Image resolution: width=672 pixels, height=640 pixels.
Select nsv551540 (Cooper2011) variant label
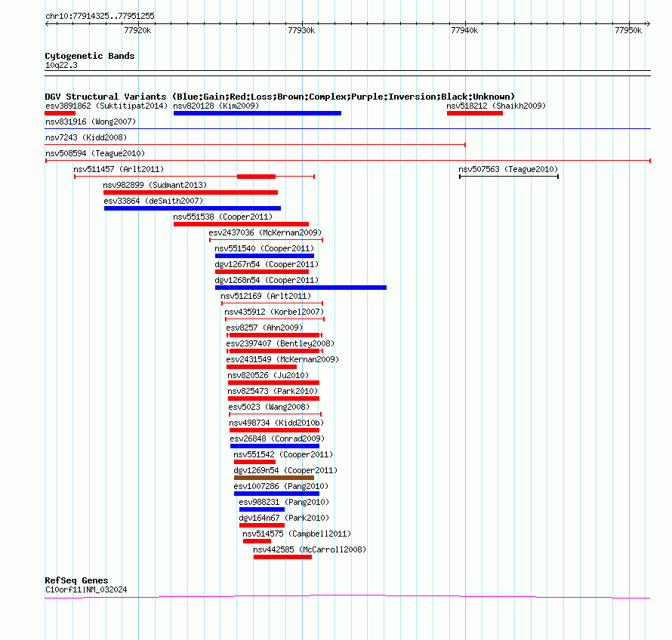pyautogui.click(x=264, y=248)
